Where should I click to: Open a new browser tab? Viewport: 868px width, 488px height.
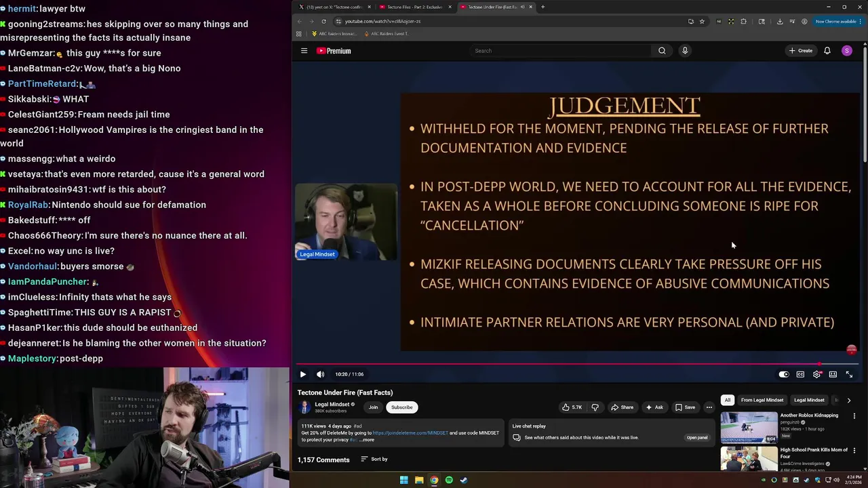(x=542, y=7)
